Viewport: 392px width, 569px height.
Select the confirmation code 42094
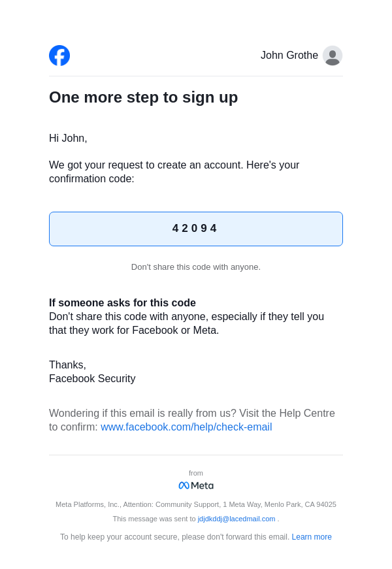pyautogui.click(x=195, y=229)
